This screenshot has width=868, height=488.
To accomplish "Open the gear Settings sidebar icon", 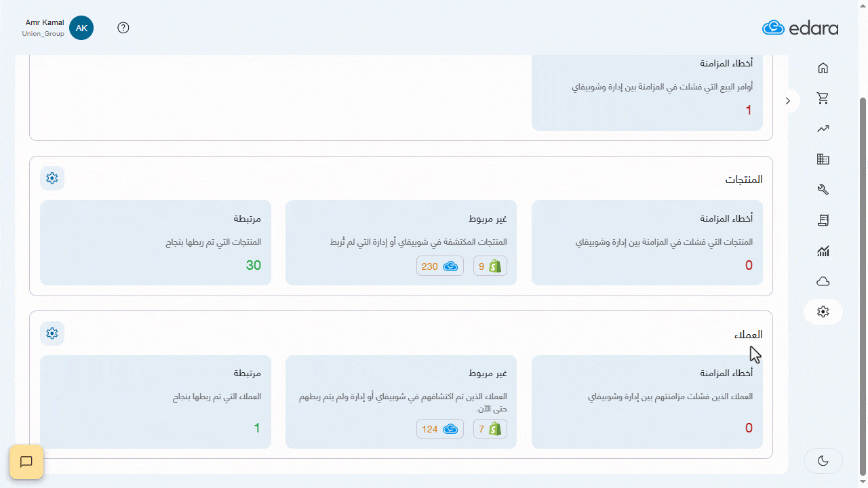I will pos(823,312).
